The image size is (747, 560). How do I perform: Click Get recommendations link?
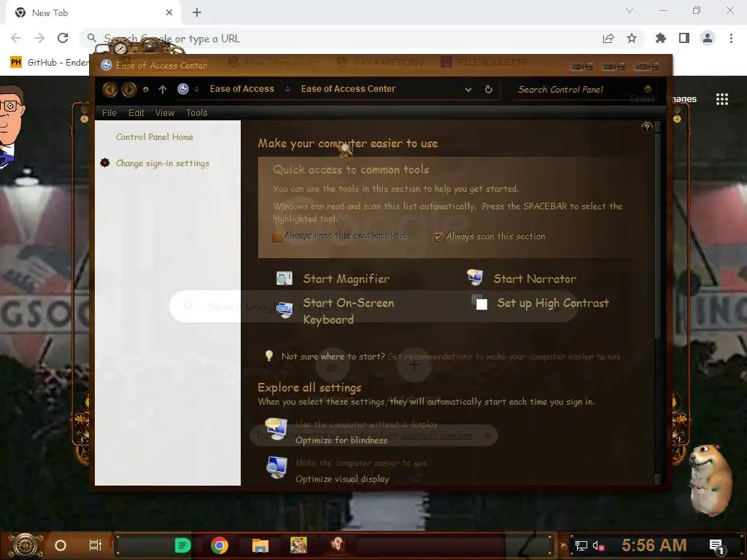[504, 356]
